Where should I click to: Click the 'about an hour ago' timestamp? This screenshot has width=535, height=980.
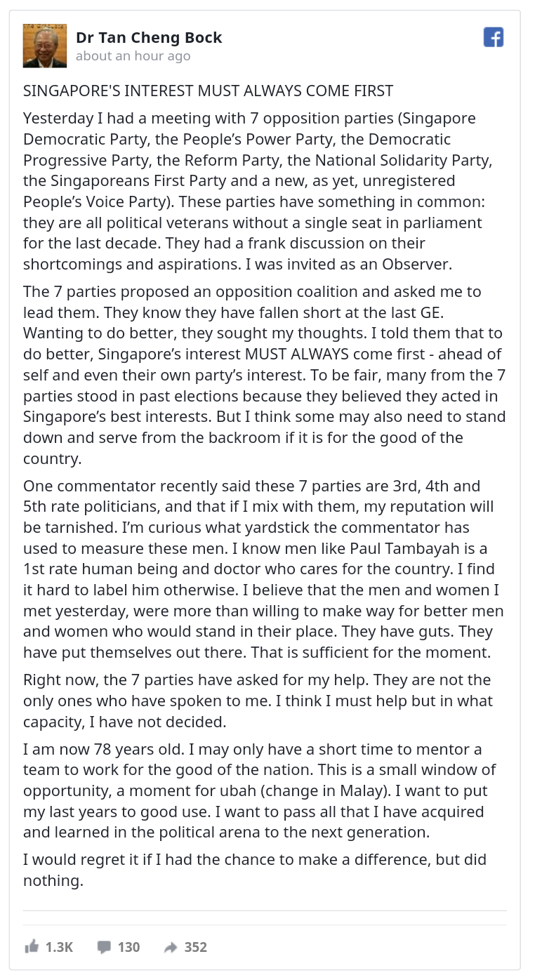133,56
